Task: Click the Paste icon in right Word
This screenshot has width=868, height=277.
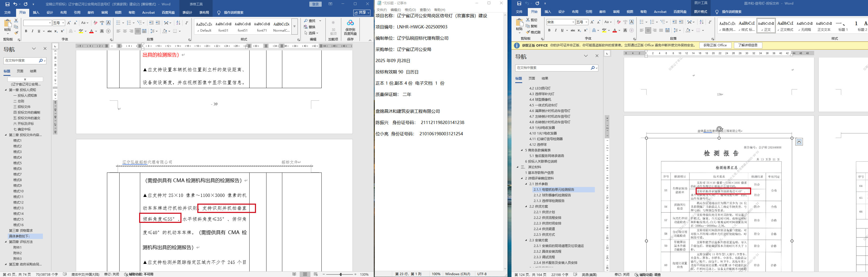Action: pos(520,23)
